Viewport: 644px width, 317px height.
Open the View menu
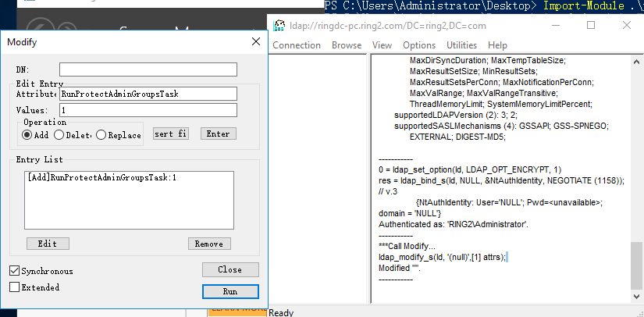click(x=382, y=45)
